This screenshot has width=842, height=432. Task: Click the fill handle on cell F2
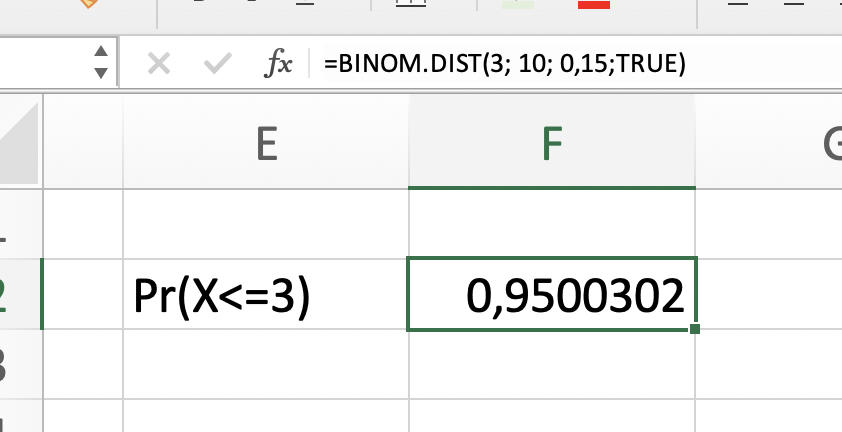click(694, 328)
